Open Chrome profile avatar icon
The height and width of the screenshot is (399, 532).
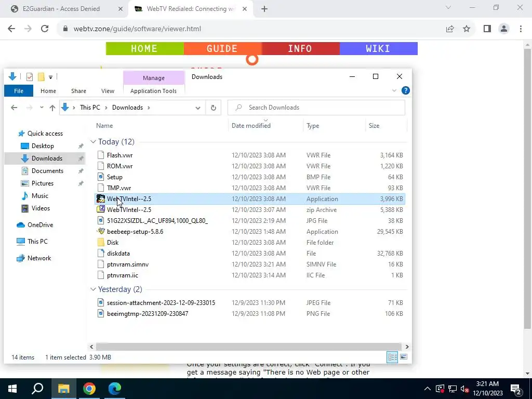[504, 29]
